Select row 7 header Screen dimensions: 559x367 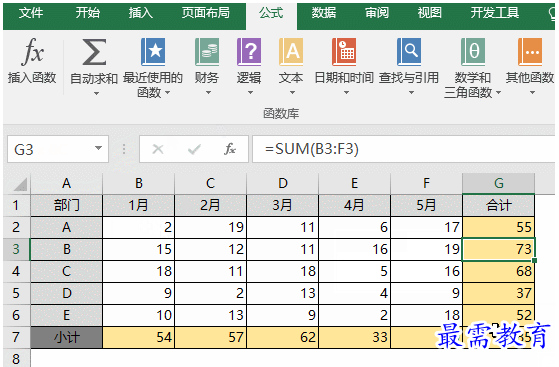click(x=16, y=337)
